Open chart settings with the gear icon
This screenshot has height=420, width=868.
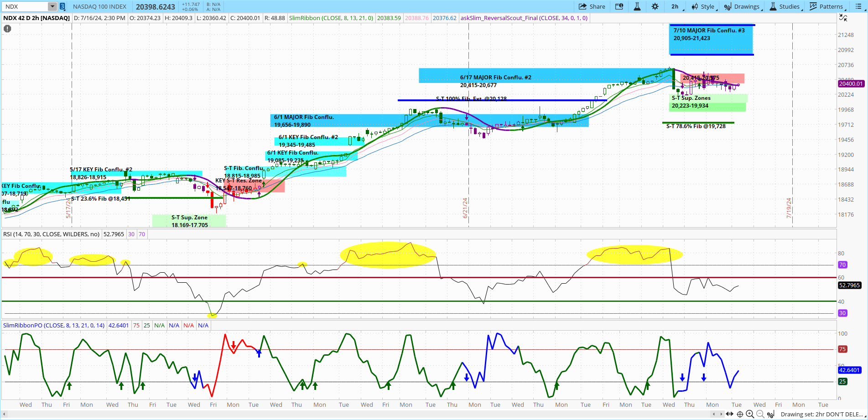click(x=655, y=6)
